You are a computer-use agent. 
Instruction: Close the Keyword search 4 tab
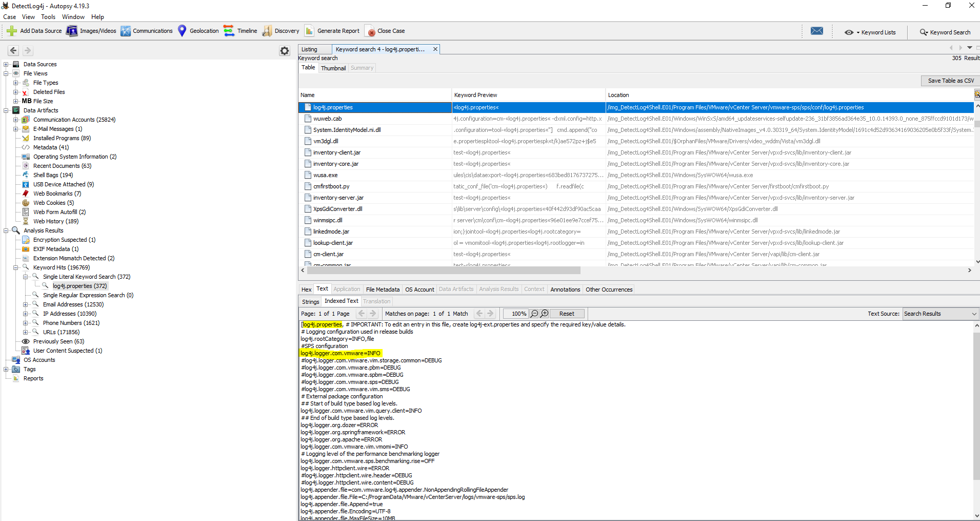(x=435, y=49)
